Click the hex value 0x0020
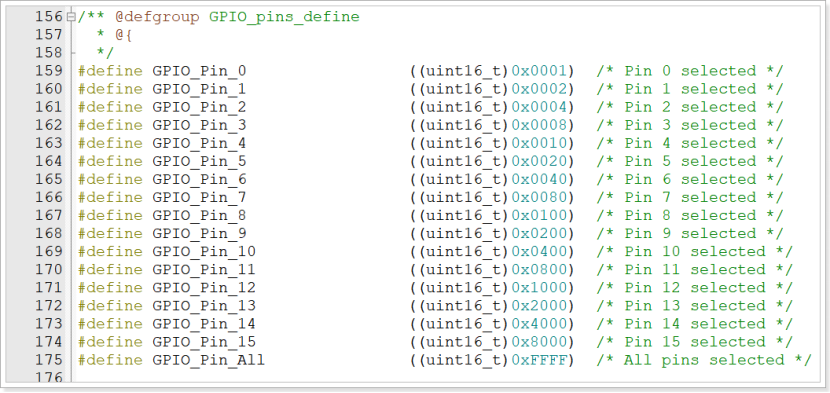This screenshot has width=830, height=393. point(539,161)
